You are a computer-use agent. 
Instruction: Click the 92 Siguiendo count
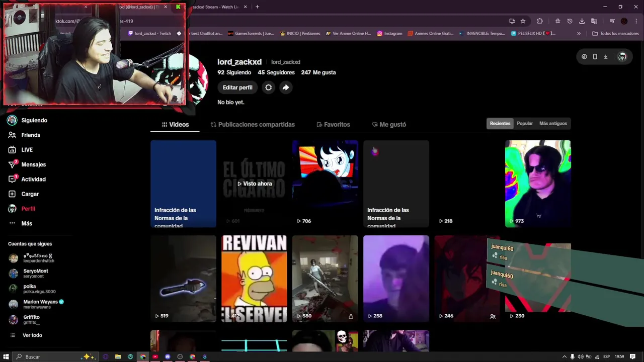(234, 72)
